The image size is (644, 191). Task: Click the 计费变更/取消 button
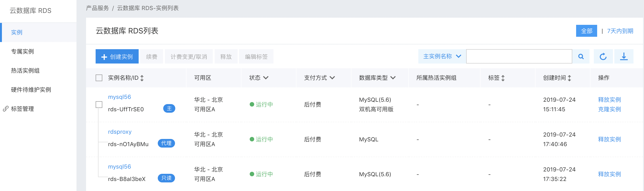pos(189,56)
